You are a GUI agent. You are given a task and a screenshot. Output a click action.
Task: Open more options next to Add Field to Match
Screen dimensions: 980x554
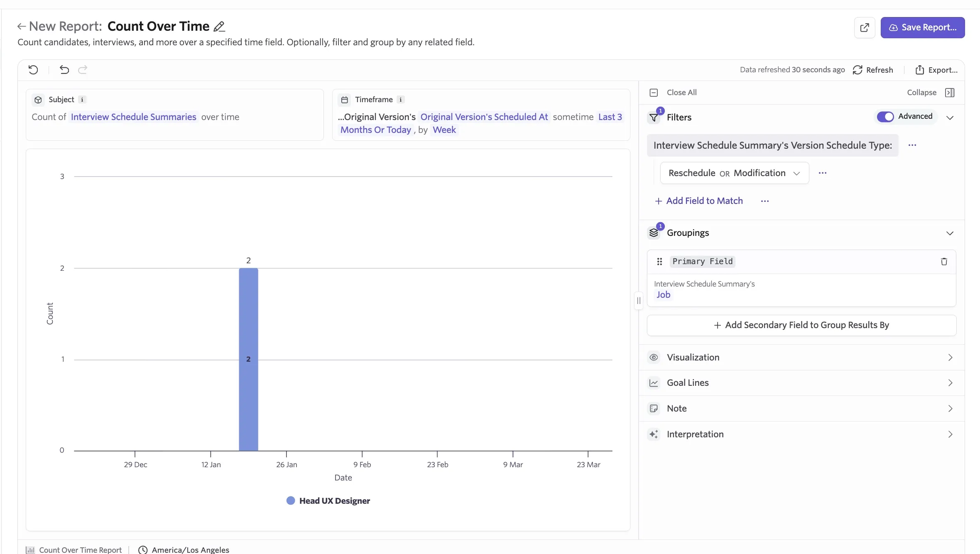click(x=765, y=201)
